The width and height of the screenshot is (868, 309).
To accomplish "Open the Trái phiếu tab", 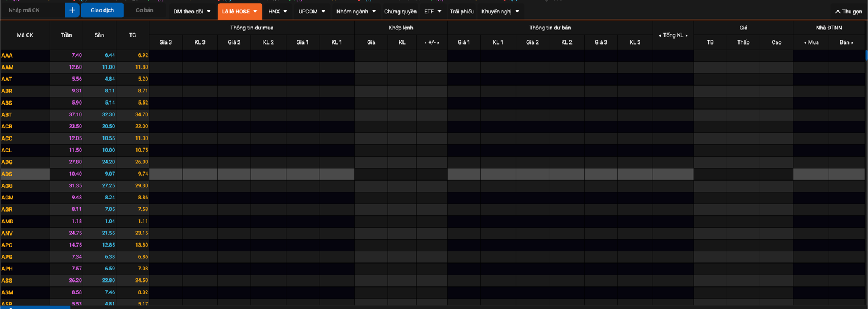I will click(x=461, y=12).
